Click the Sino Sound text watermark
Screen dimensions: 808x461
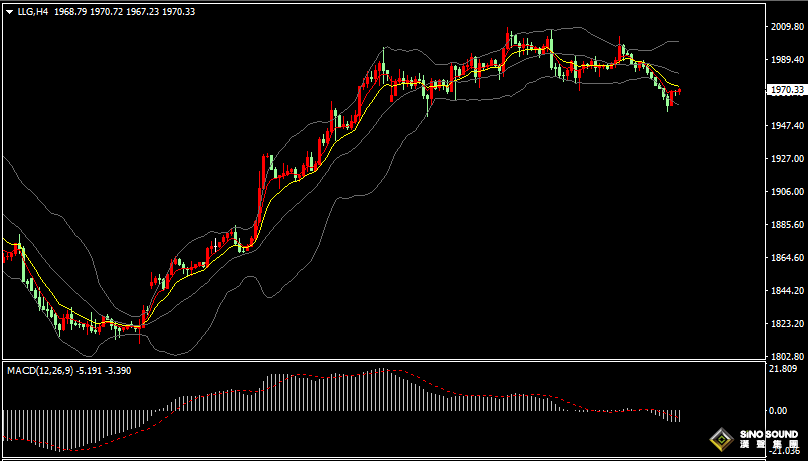click(768, 438)
